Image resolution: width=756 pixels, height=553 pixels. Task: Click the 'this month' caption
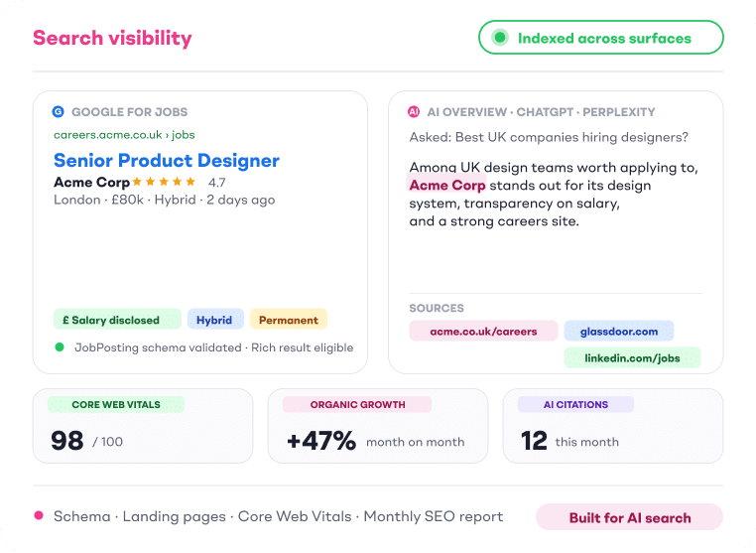pos(586,442)
